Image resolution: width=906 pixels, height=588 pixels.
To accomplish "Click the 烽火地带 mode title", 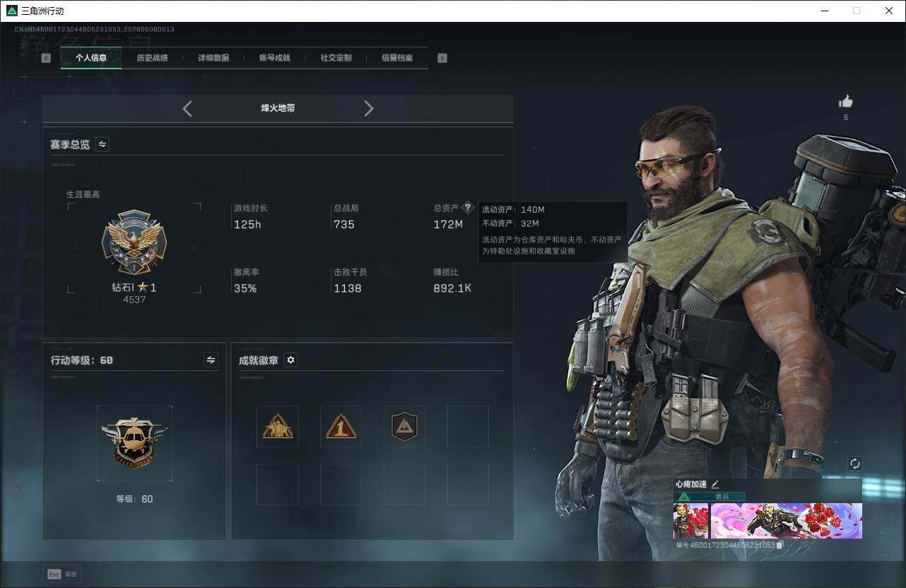I will point(278,108).
